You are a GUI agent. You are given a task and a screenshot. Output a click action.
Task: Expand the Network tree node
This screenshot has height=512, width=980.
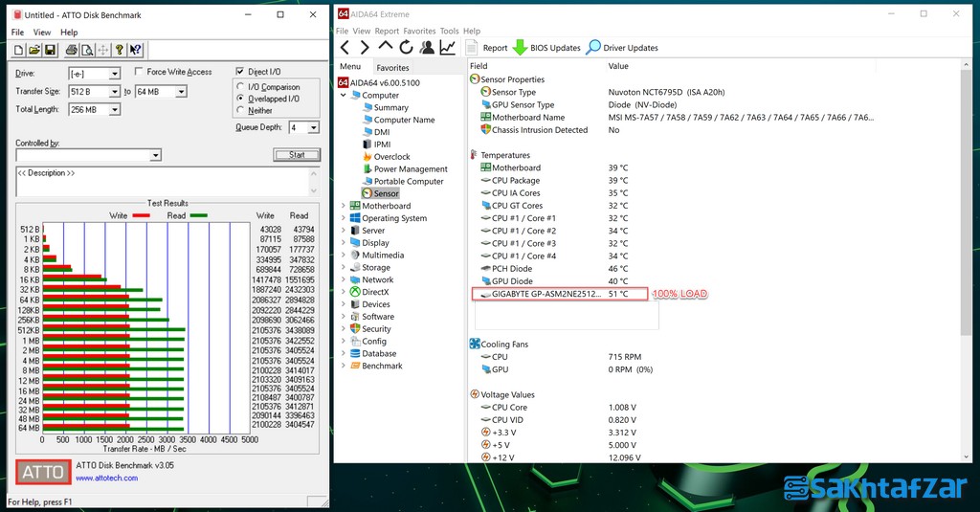pyautogui.click(x=344, y=279)
